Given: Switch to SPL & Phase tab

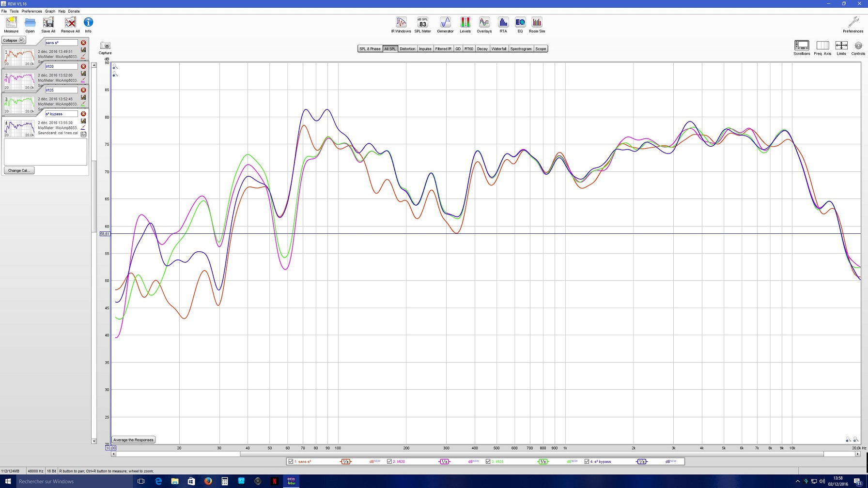Looking at the screenshot, I should pos(370,49).
